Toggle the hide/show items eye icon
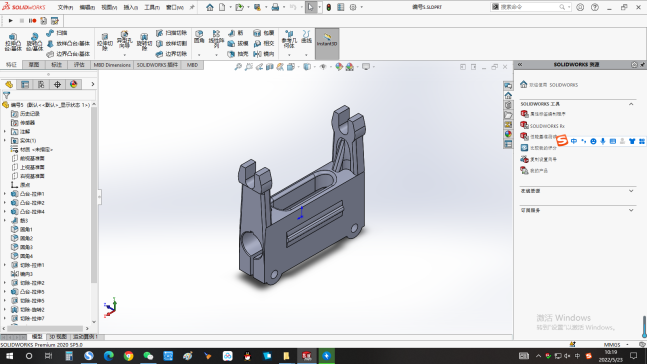This screenshot has height=364, width=647. [323, 67]
